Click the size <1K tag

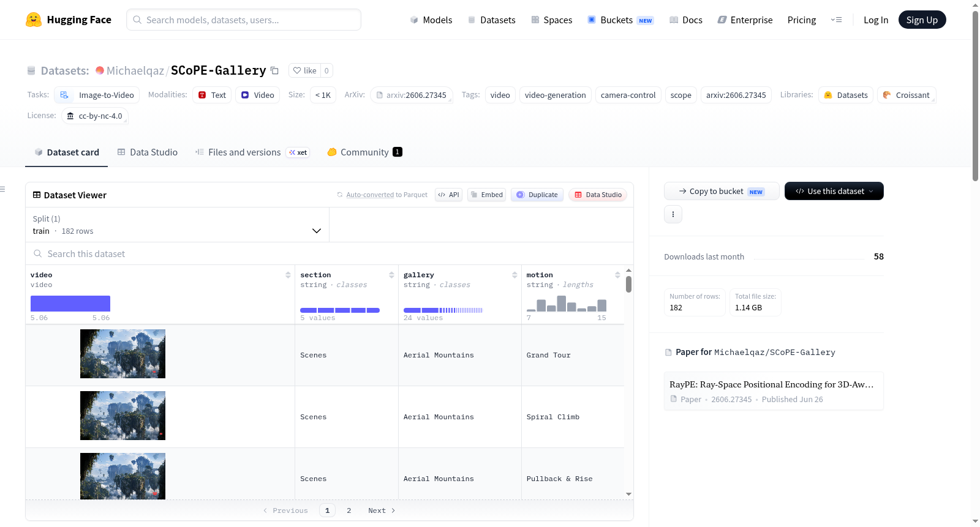tap(323, 95)
